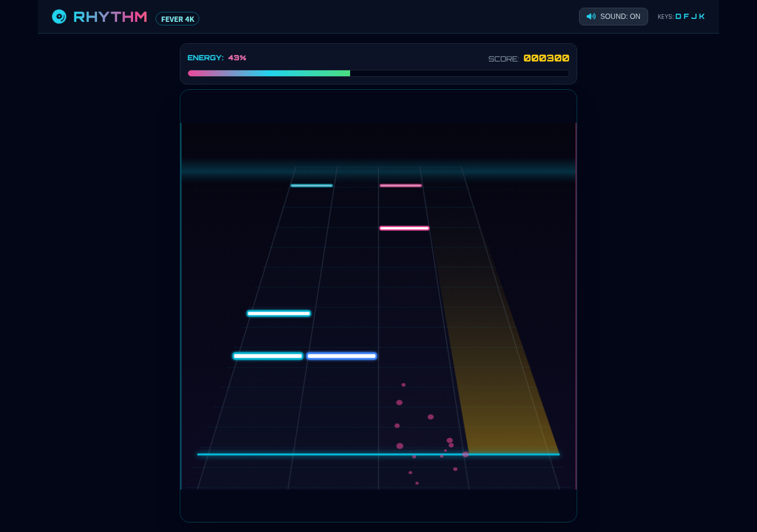Click the KEYS: D F J K label
The width and height of the screenshot is (757, 532).
tap(681, 17)
